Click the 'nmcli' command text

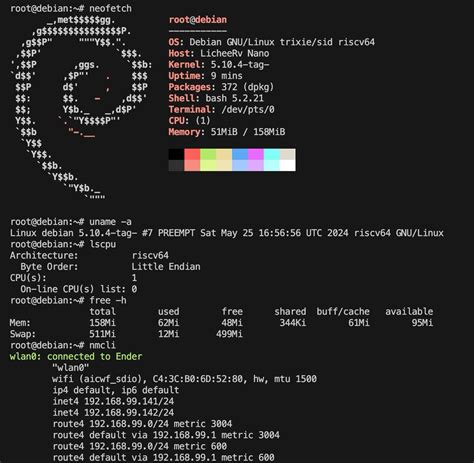(x=102, y=345)
